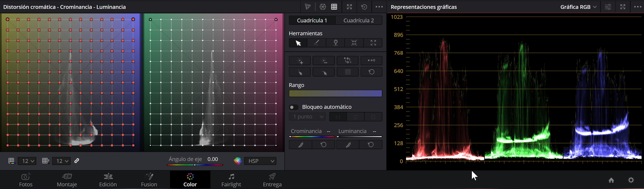Open the scopes panel options menu
Viewport: 644px width, 189px height.
638,7
